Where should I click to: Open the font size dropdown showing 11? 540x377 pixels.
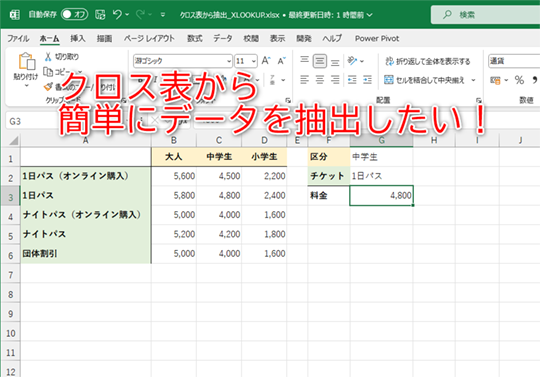[x=254, y=61]
